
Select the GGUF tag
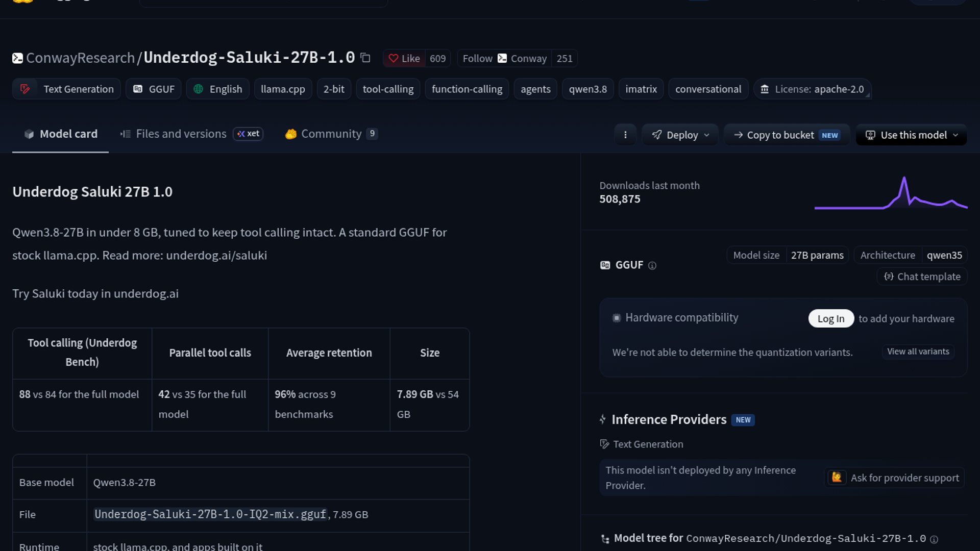154,89
